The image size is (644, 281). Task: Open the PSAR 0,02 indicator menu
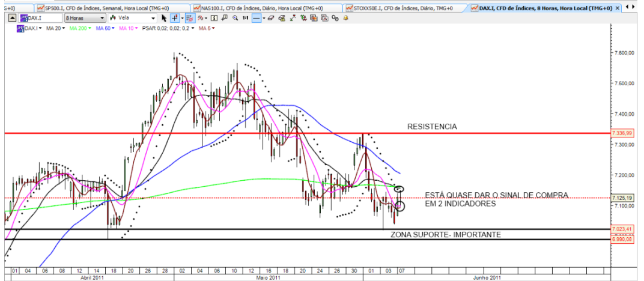tap(168, 28)
